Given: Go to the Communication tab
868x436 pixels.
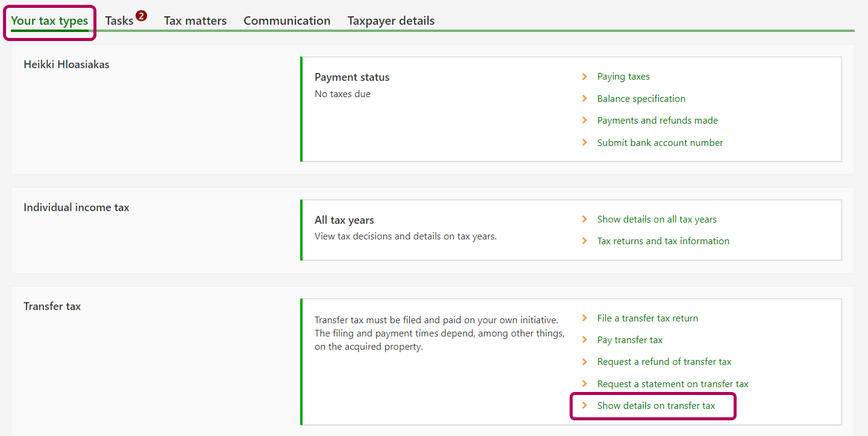Looking at the screenshot, I should pyautogui.click(x=287, y=21).
